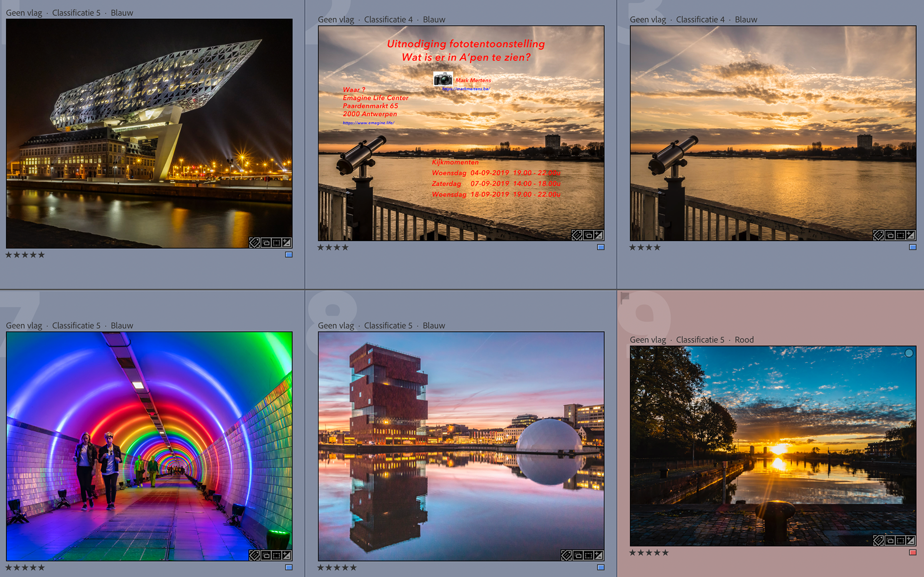Open the red color label menu under the harbor sunset photo

click(912, 552)
